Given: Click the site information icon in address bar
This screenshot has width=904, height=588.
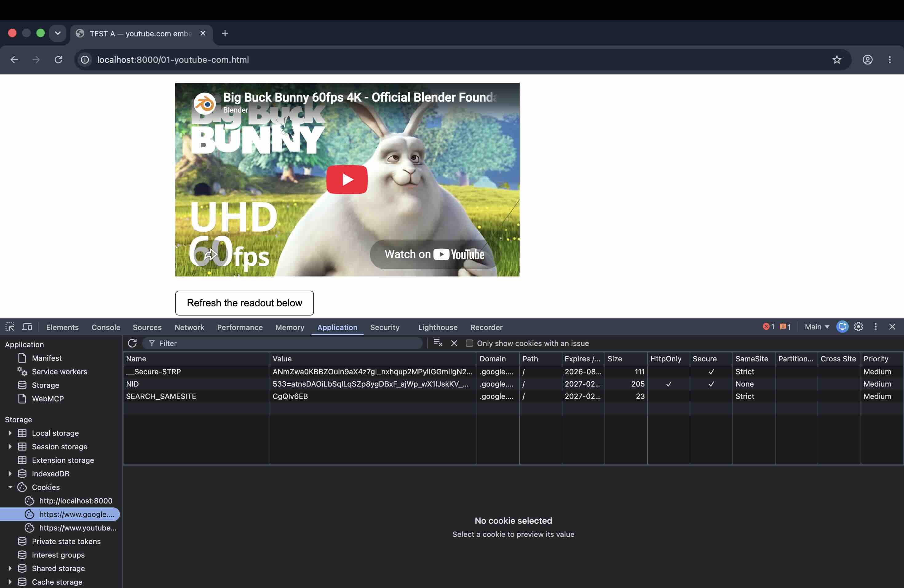Looking at the screenshot, I should click(x=85, y=60).
